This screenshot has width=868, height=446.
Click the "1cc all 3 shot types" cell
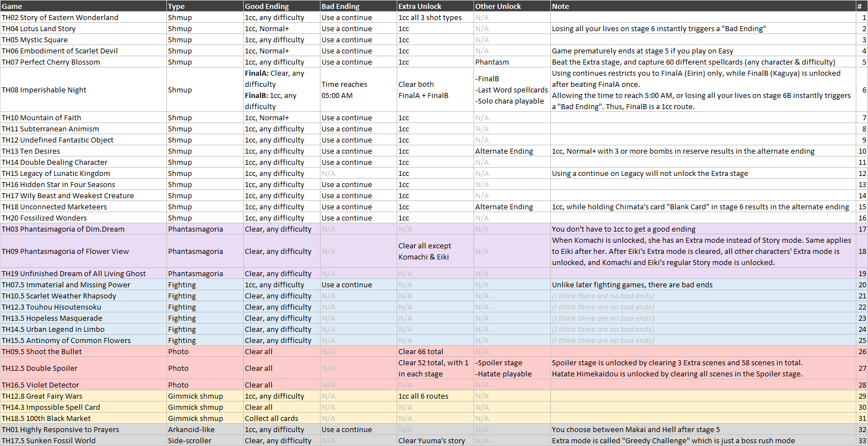pos(435,17)
